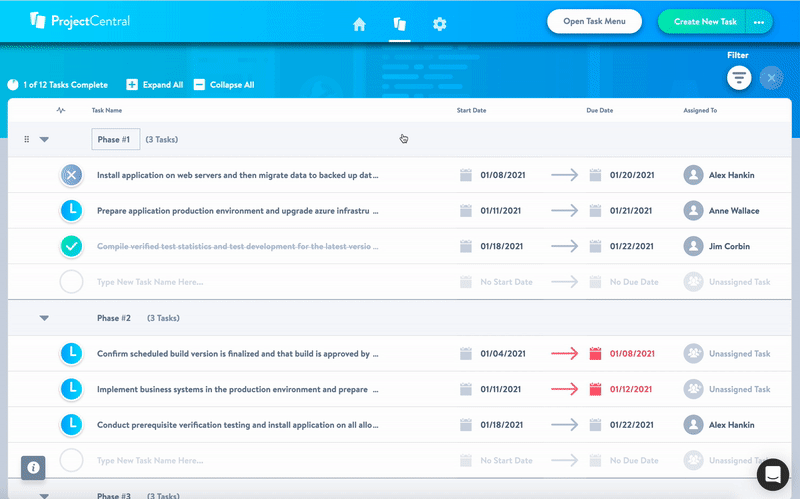Click Open Task Menu button

(x=594, y=21)
